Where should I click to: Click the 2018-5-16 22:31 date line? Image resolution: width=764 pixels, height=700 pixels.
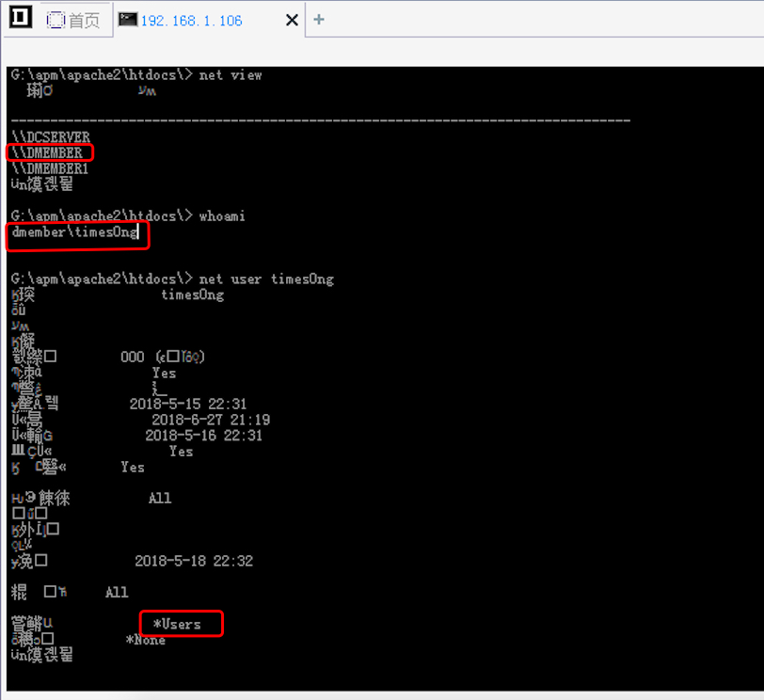coord(203,435)
